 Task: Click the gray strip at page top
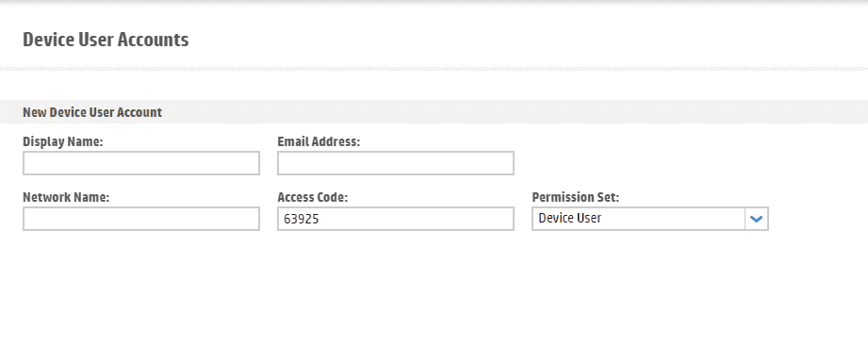pos(434,2)
